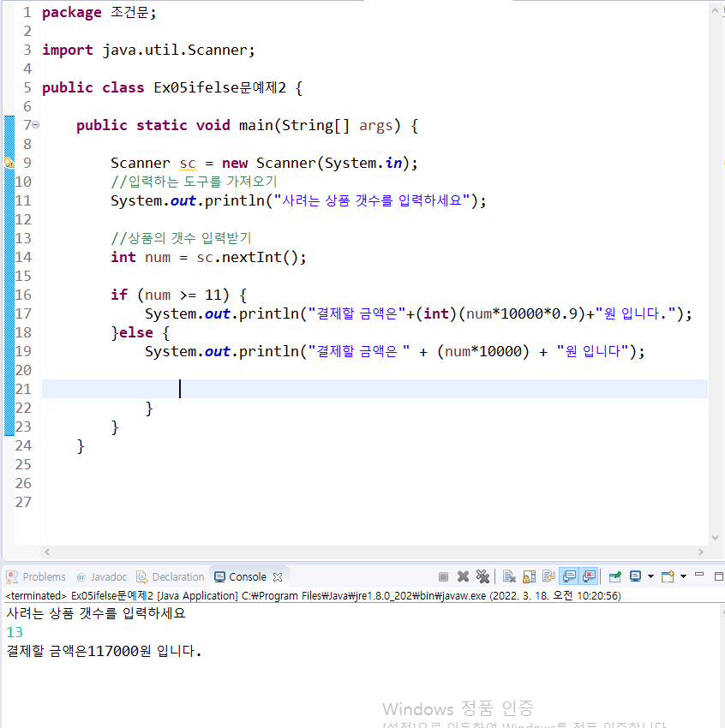This screenshot has width=725, height=728.
Task: Click 'nextInt' on line 14
Action: point(252,257)
